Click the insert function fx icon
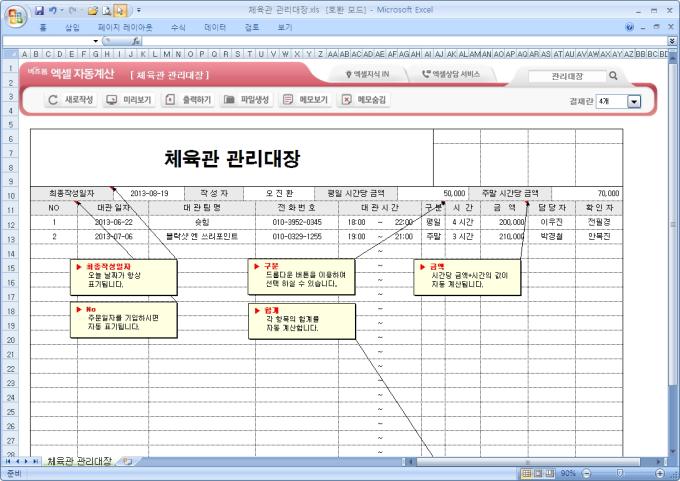Screen dimensions: 680x481 pyautogui.click(x=136, y=41)
